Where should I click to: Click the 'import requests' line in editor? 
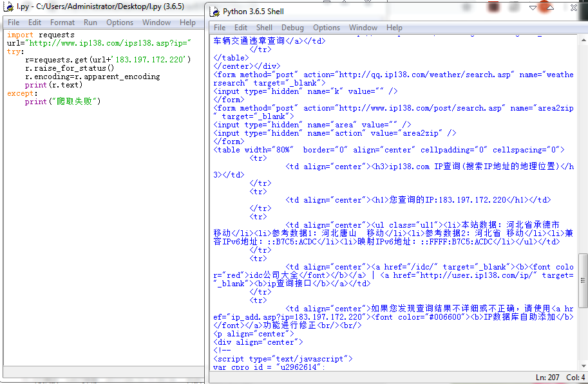(x=41, y=35)
